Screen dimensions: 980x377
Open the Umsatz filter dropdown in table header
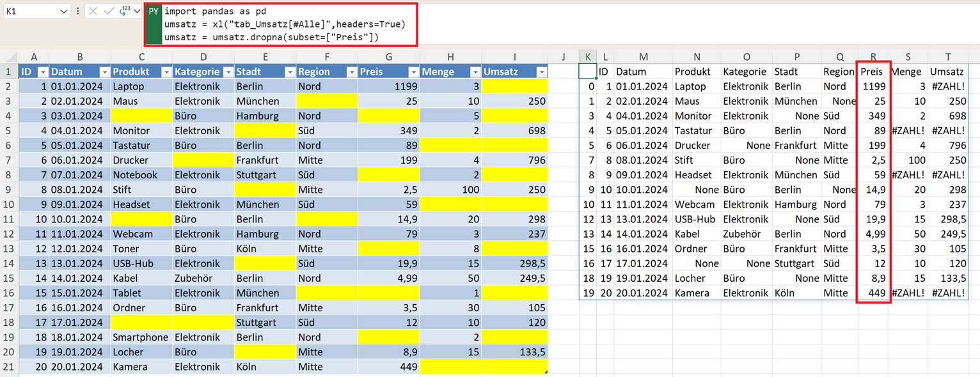(x=541, y=72)
